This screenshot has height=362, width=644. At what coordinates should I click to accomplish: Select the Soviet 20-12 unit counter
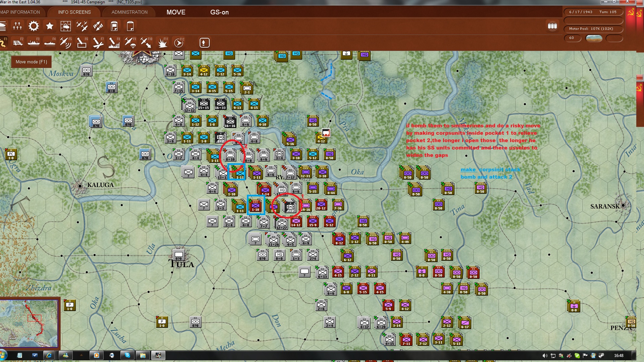click(x=321, y=205)
